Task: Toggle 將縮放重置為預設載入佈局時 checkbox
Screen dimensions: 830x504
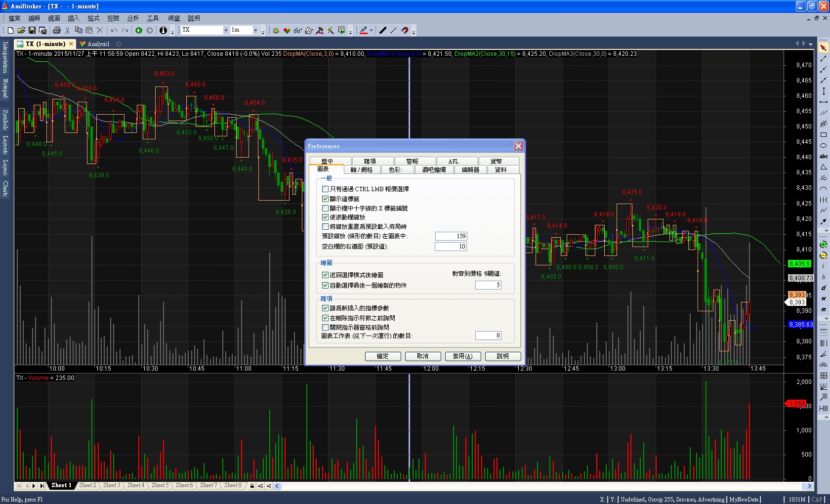Action: coord(325,226)
